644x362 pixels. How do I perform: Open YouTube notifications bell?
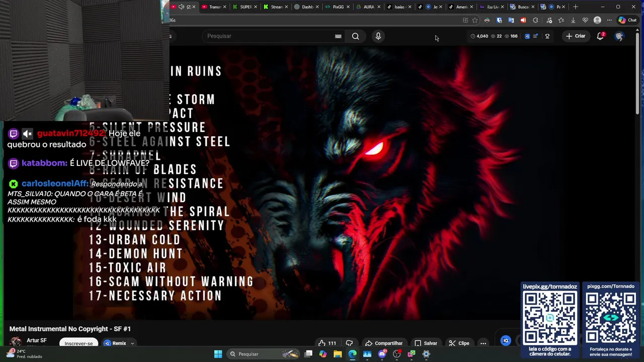(x=600, y=36)
